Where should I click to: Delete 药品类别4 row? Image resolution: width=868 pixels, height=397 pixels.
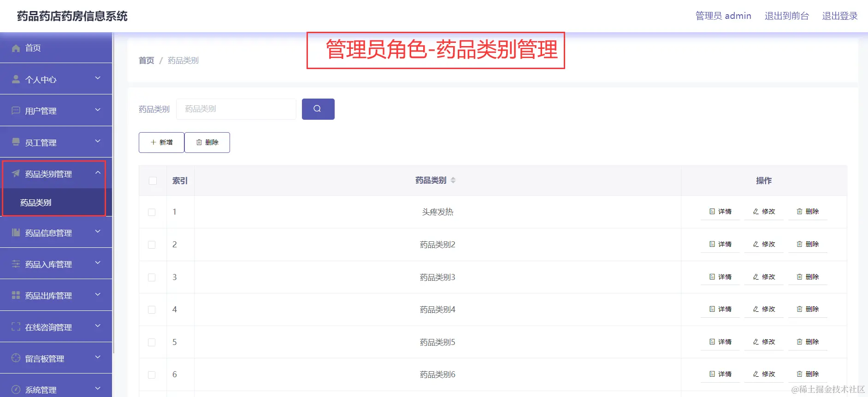(808, 309)
